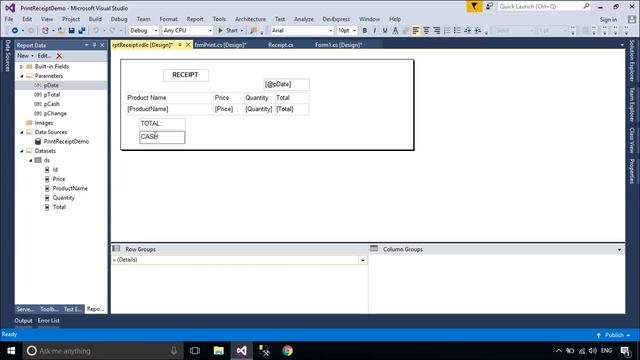Open the Column Groups panel dropdown arrow

pos(619,249)
